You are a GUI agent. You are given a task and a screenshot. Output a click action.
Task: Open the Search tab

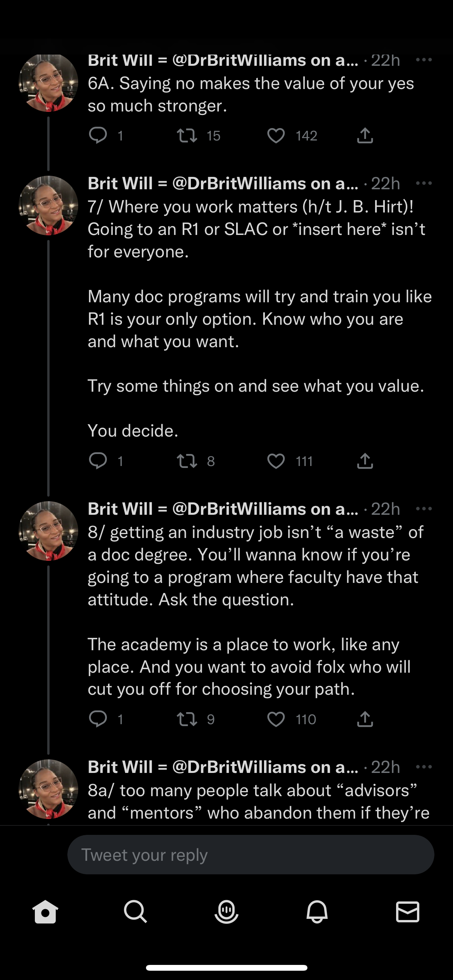coord(136,911)
